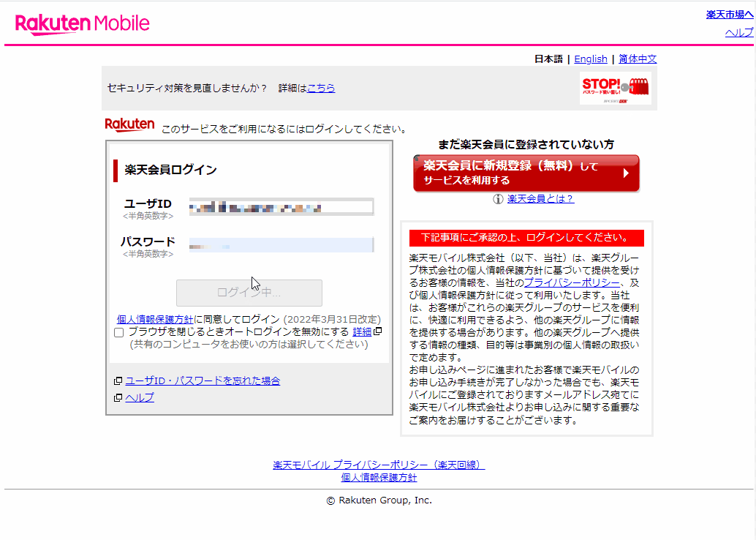Screen dimensions: 756x540
Task: Click the info icon beside 楽天会員とは？
Action: 498,199
